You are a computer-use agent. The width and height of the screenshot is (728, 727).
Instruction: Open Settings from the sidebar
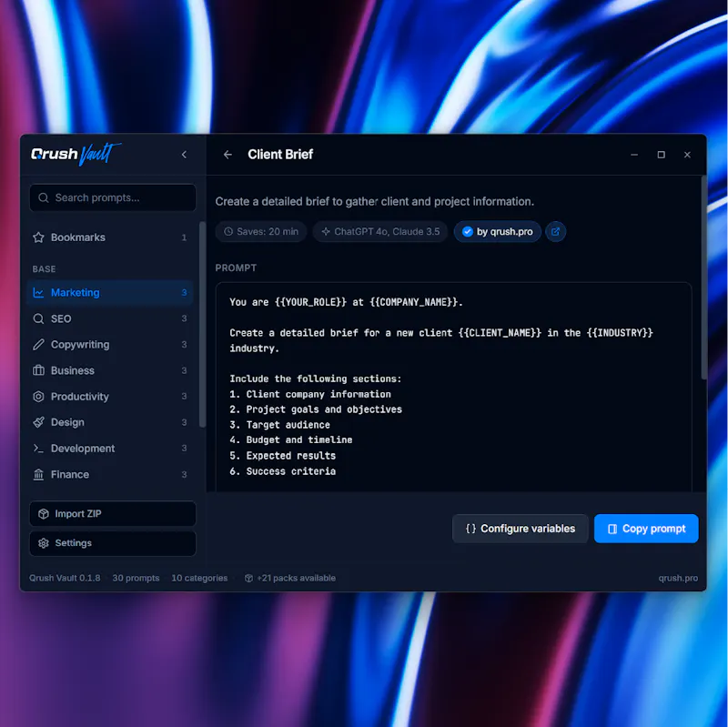click(113, 543)
